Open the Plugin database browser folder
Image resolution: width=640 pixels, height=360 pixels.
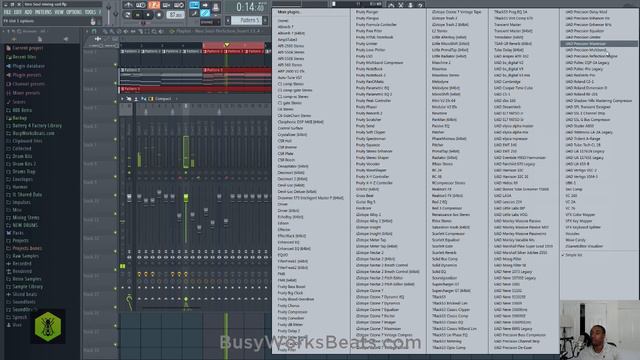coord(29,66)
